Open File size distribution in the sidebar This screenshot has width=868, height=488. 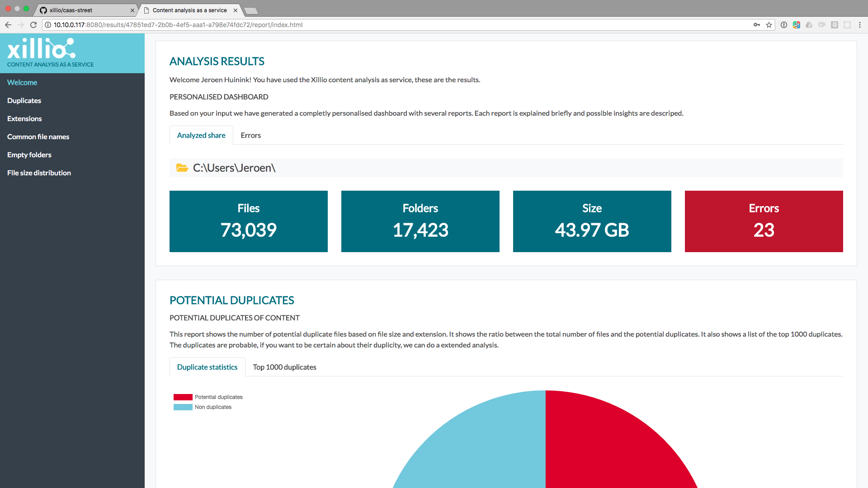point(39,173)
